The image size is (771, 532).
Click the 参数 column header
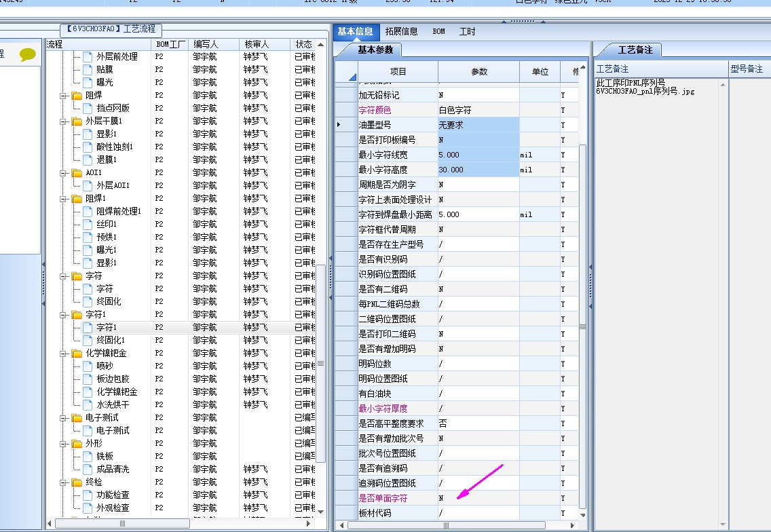479,72
